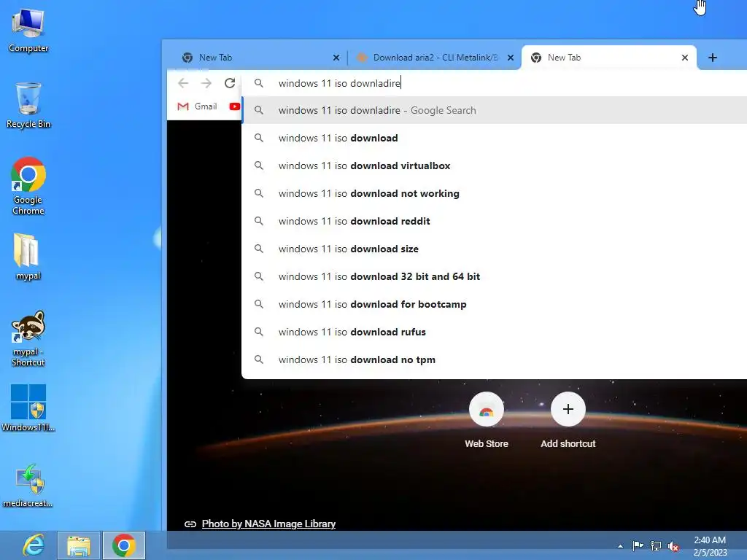Open a new Chrome tab with plus button
Screen dimensions: 747x560
(x=713, y=58)
